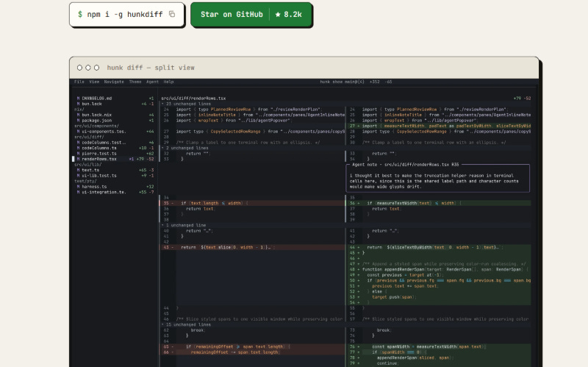This screenshot has width=588, height=367.
Task: Select renderRows.tsx in the file list
Action: [115, 159]
